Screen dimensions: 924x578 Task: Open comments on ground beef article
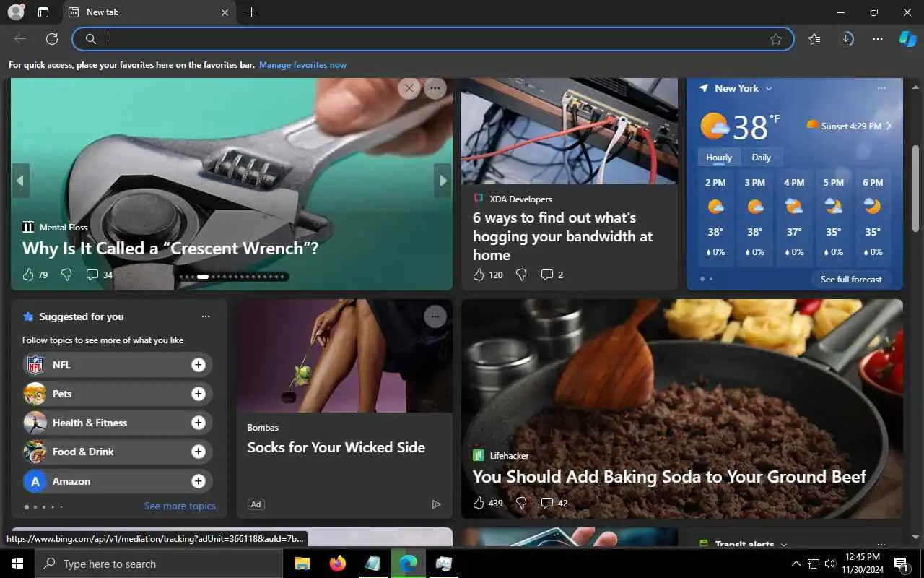click(x=554, y=503)
